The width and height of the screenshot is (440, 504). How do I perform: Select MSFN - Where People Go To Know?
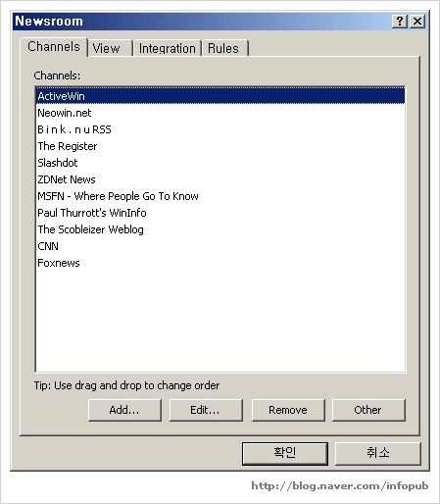pos(220,196)
